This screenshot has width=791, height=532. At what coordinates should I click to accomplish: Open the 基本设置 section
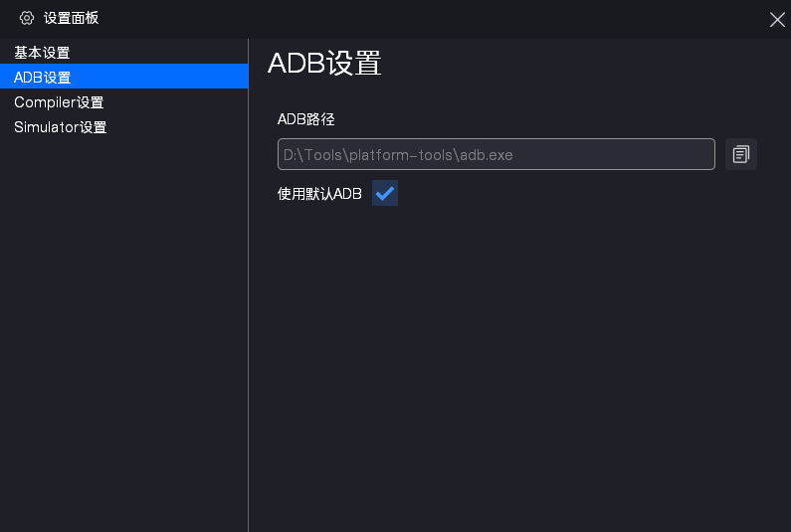[42, 53]
